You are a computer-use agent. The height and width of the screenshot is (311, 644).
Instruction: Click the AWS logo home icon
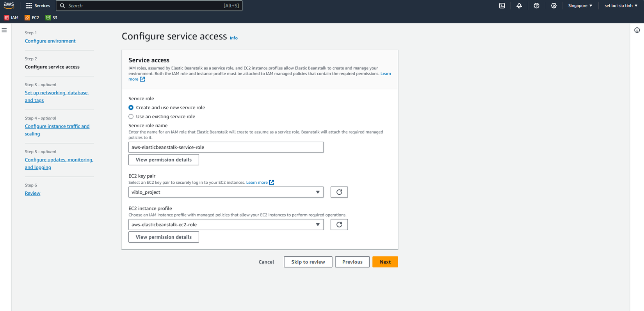[9, 5]
